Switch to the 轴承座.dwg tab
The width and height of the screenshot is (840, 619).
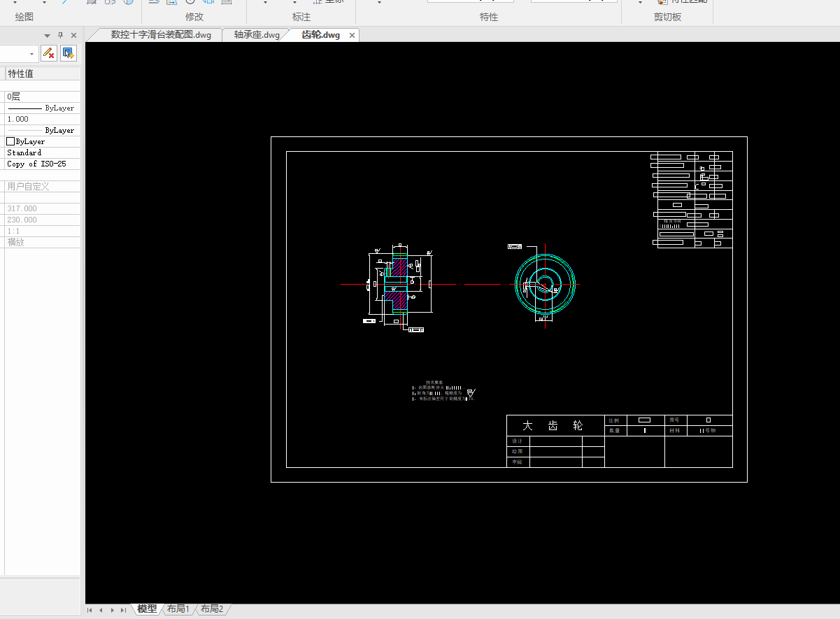coord(257,35)
